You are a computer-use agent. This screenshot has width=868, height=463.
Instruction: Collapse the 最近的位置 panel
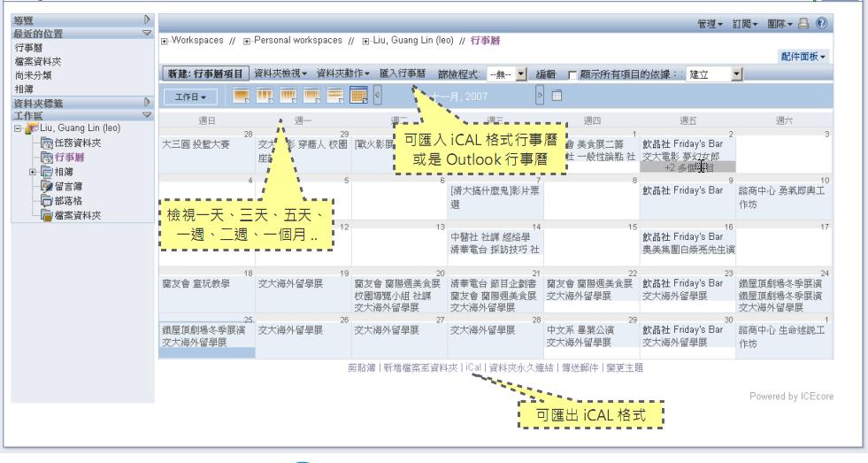147,34
